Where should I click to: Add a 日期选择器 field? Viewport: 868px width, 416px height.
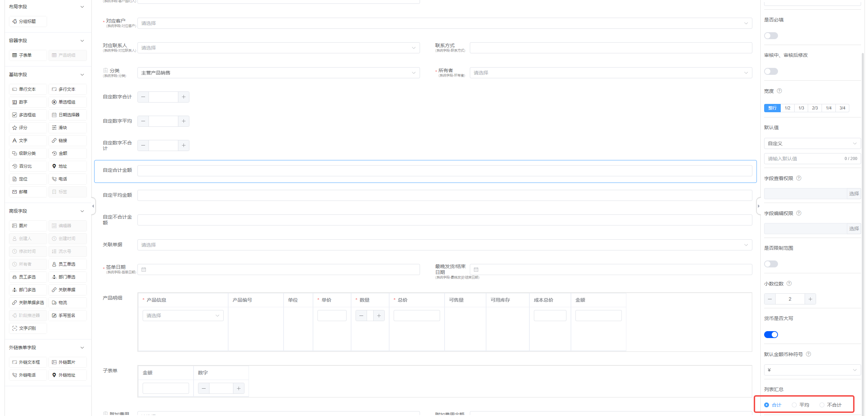(68, 115)
